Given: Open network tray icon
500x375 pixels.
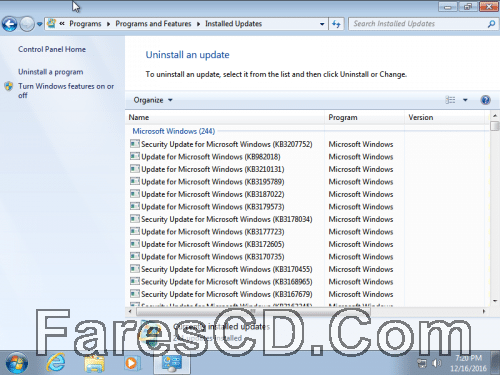Looking at the screenshot, I should click(422, 363).
